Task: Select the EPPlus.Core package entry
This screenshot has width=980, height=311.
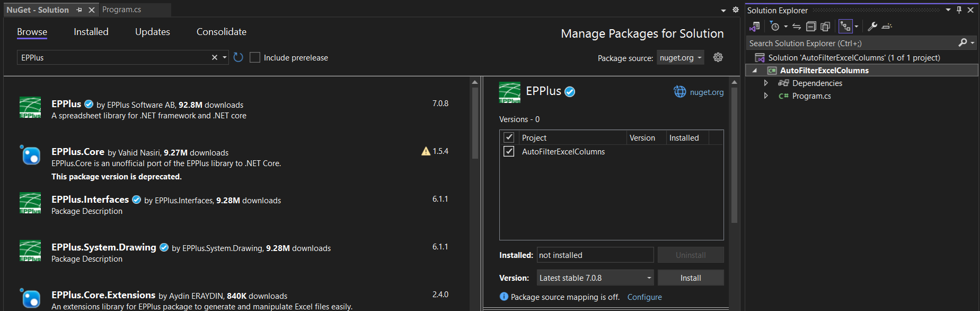Action: pyautogui.click(x=236, y=163)
